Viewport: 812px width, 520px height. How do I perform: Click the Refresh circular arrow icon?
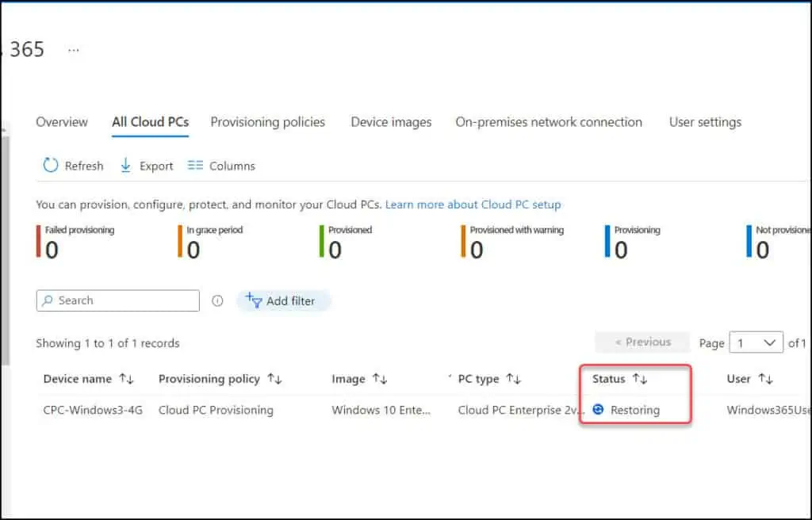(x=50, y=165)
